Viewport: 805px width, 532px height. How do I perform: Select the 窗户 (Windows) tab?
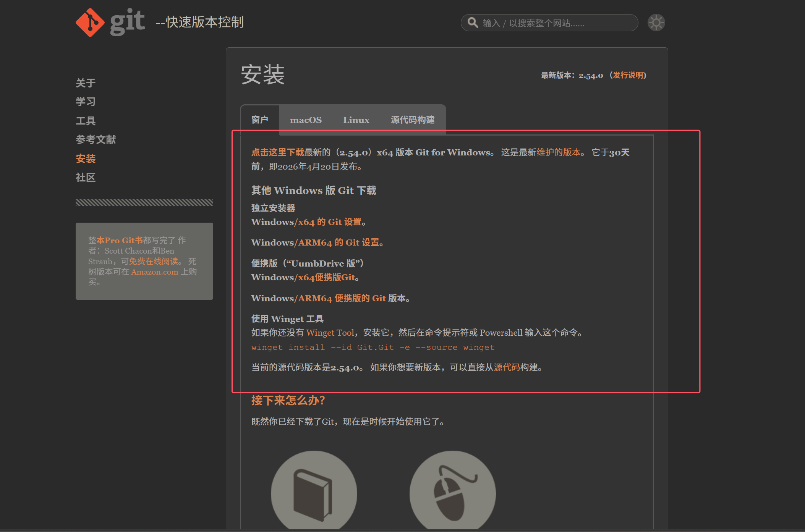click(x=260, y=120)
